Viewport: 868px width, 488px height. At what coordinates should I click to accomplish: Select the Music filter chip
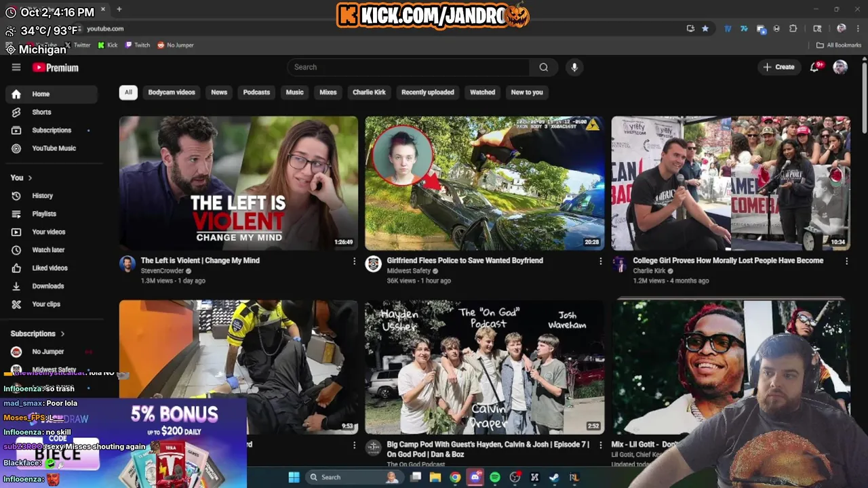point(294,92)
